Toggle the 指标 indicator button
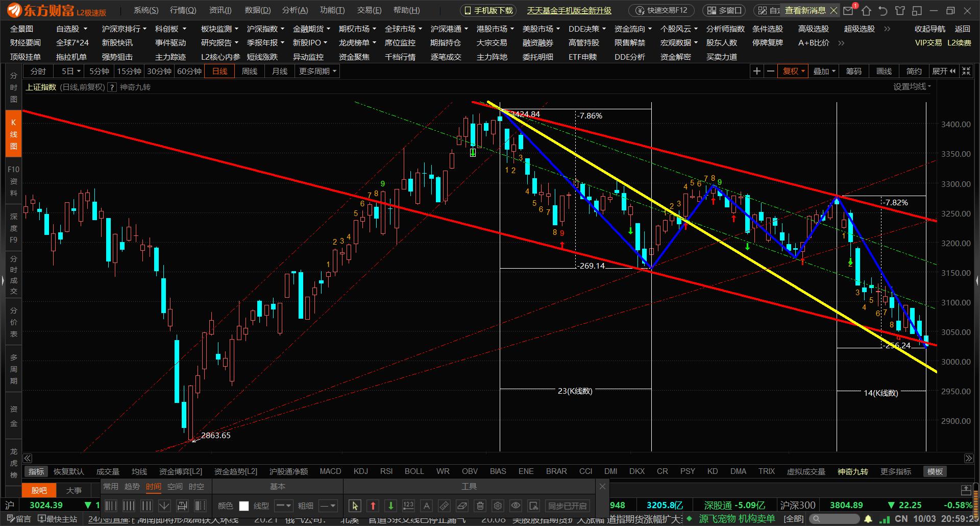This screenshot has height=526, width=980. (36, 471)
